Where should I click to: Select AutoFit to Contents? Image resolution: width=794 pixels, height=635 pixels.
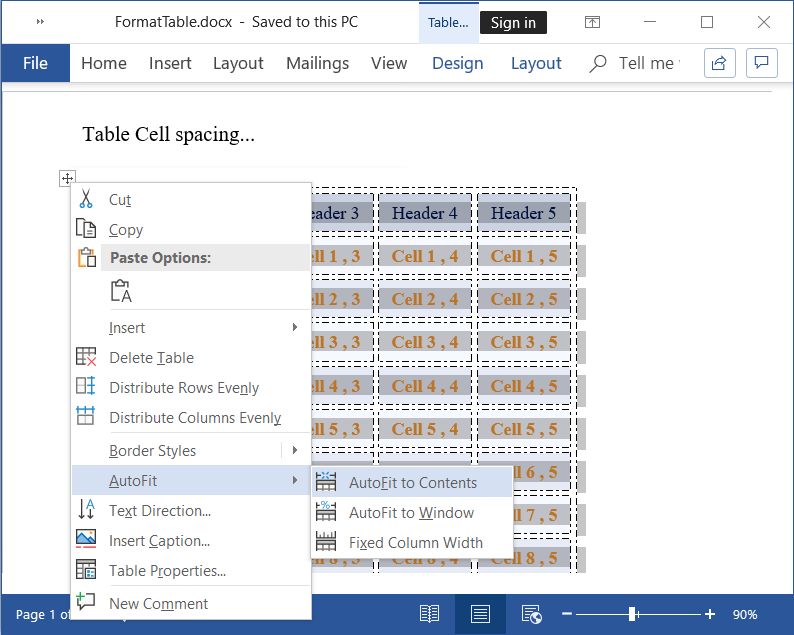coord(412,482)
